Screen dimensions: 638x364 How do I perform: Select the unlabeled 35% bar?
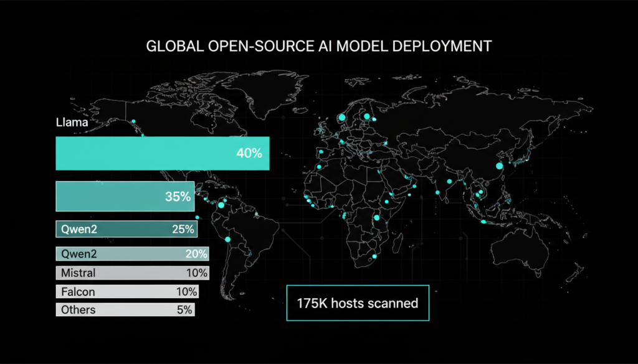pos(125,197)
